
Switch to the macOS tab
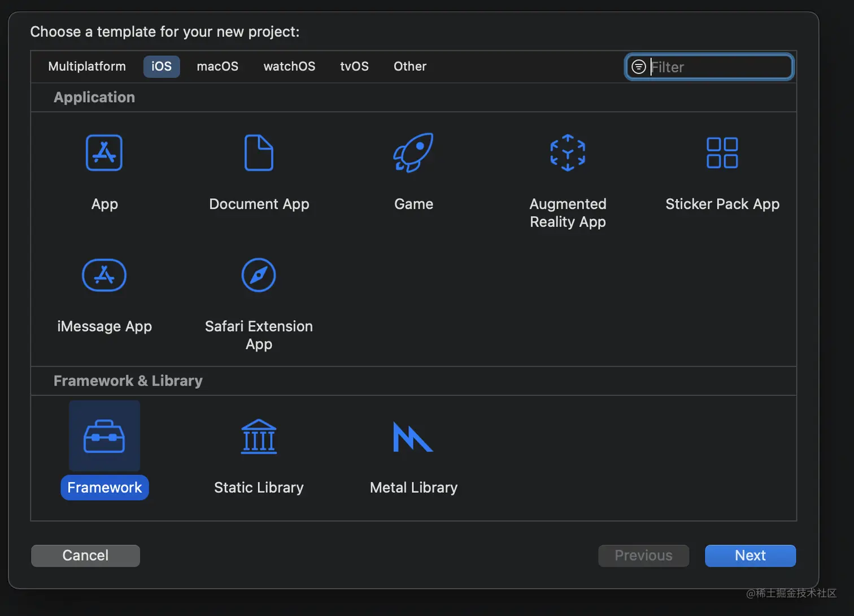point(217,66)
